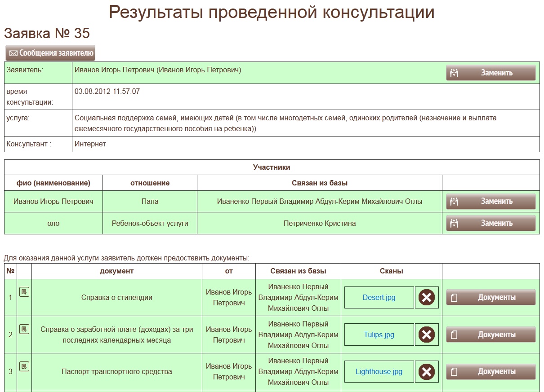Click Заменить for Петриченко Кристина row
This screenshot has width=544, height=392.
click(x=490, y=223)
